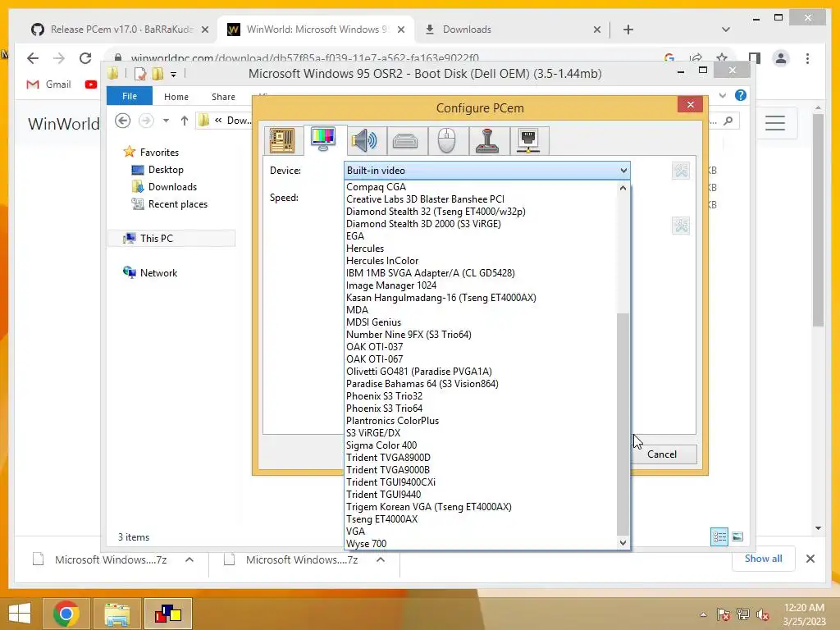This screenshot has width=840, height=630.
Task: Switch to the Explorer Home ribbon tab
Action: 176,97
